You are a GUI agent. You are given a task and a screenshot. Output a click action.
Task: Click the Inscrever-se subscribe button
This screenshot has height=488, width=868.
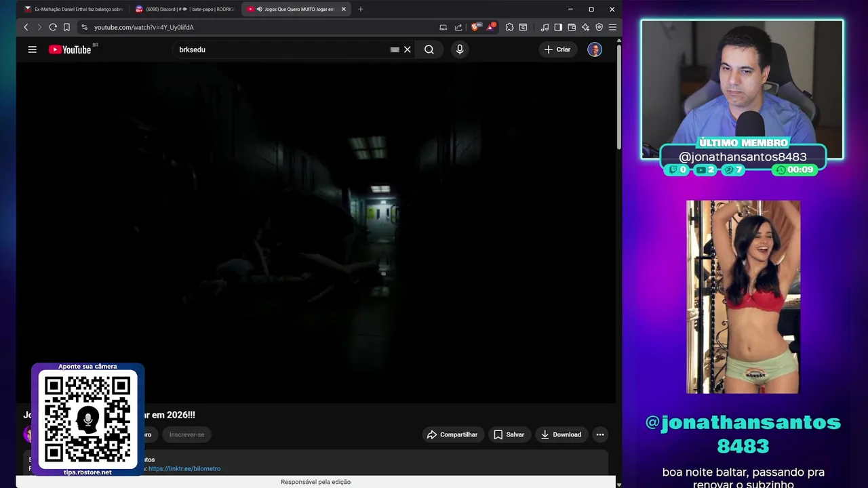click(x=186, y=434)
